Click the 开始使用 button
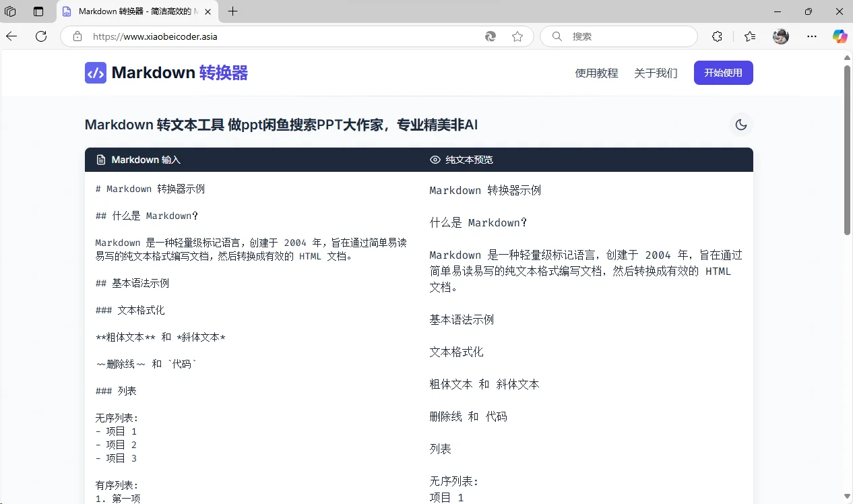Image resolution: width=853 pixels, height=504 pixels. pos(723,73)
